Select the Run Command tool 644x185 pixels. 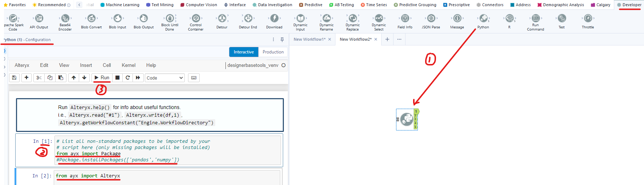point(535,22)
